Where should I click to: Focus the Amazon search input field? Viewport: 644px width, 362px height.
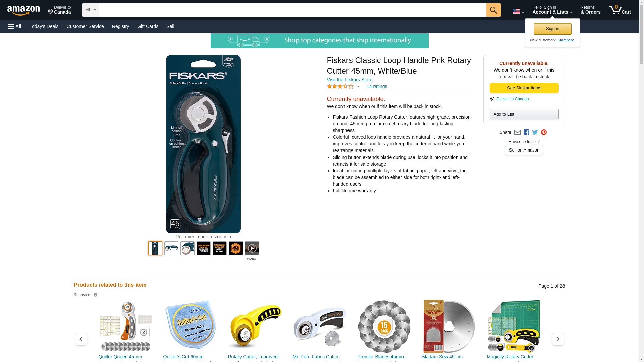click(292, 10)
